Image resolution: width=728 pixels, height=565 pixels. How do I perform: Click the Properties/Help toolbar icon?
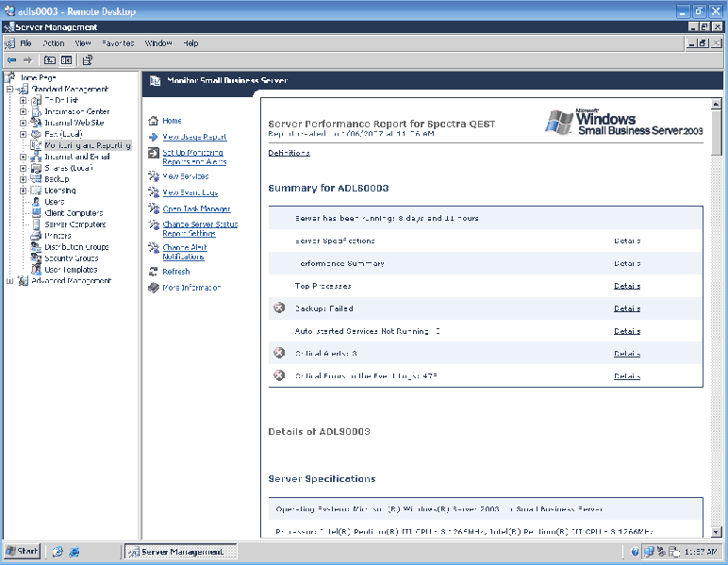tap(88, 59)
